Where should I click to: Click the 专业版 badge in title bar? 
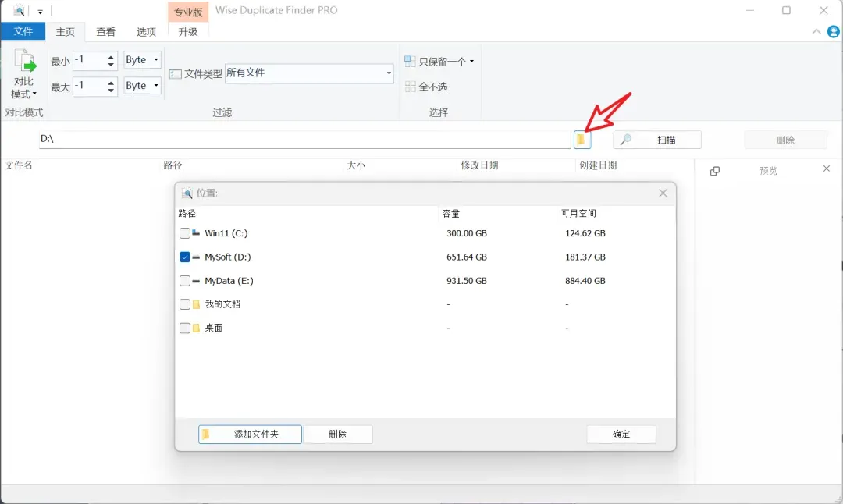tap(188, 11)
